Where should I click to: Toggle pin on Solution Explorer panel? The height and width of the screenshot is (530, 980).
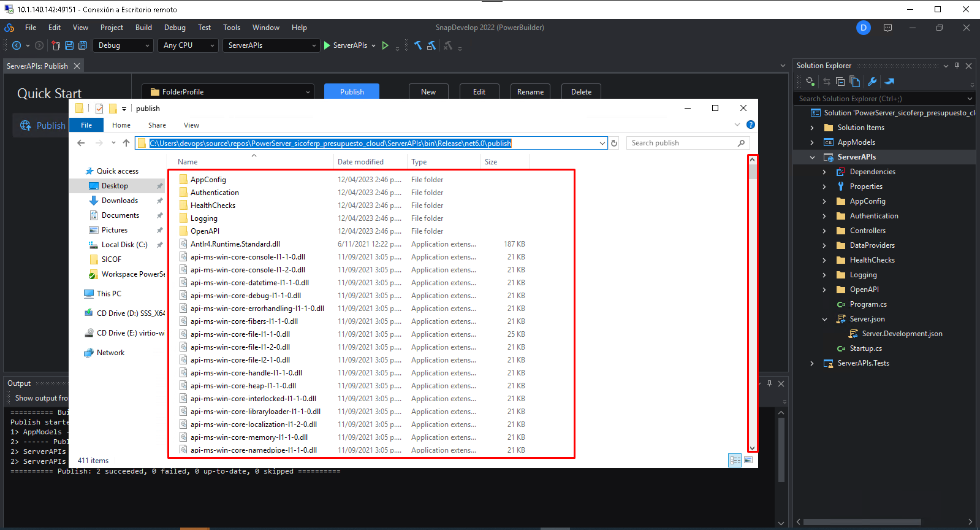click(957, 66)
